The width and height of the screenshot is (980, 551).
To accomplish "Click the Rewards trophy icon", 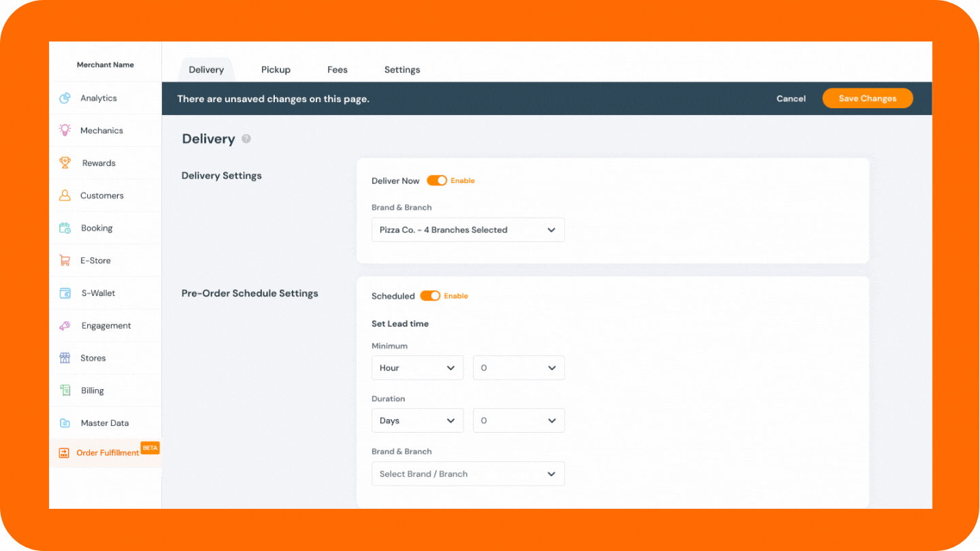I will (65, 163).
